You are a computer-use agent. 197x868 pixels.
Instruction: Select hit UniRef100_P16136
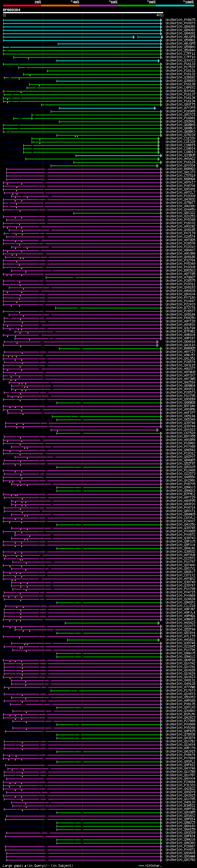point(180,98)
